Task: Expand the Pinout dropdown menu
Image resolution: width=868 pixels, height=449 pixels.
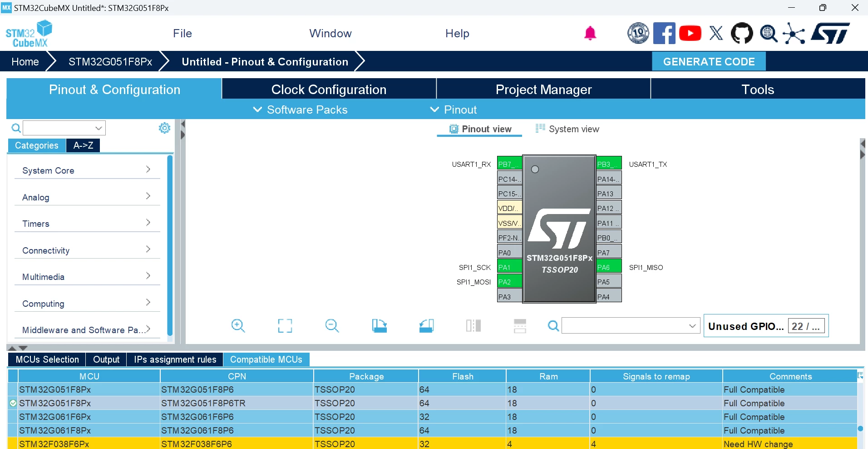Action: pos(453,110)
